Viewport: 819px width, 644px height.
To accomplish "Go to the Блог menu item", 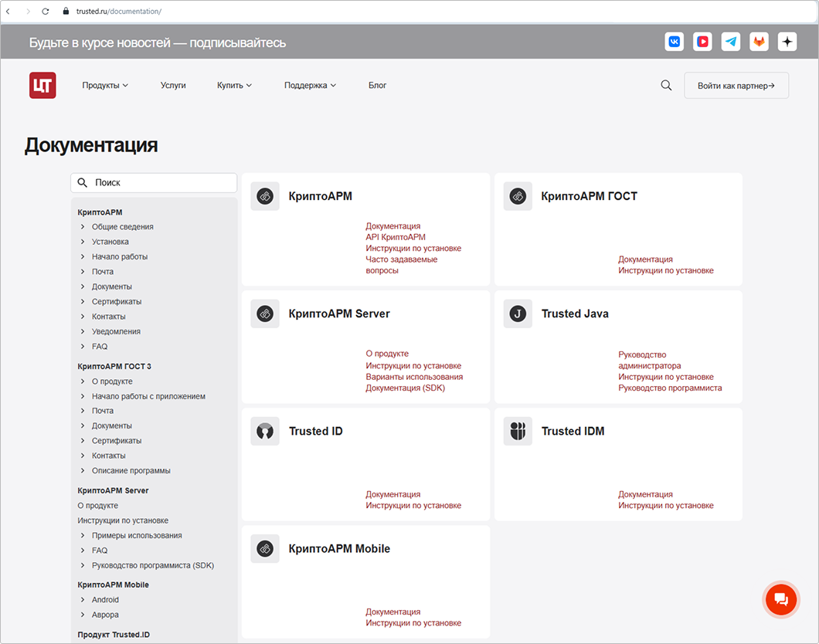I will click(x=377, y=86).
